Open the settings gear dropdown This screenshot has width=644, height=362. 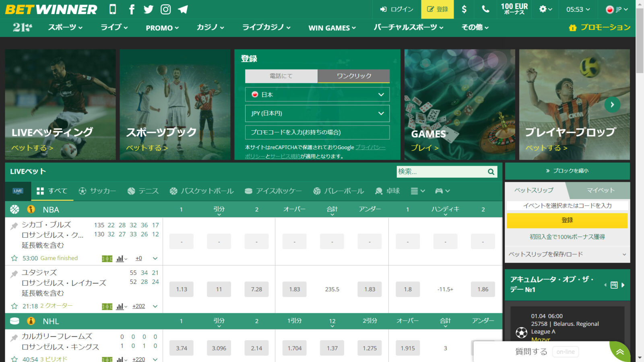[x=545, y=9]
